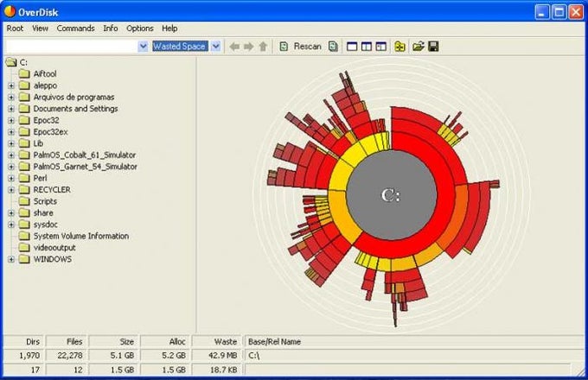Click the Waste column header

(x=218, y=341)
